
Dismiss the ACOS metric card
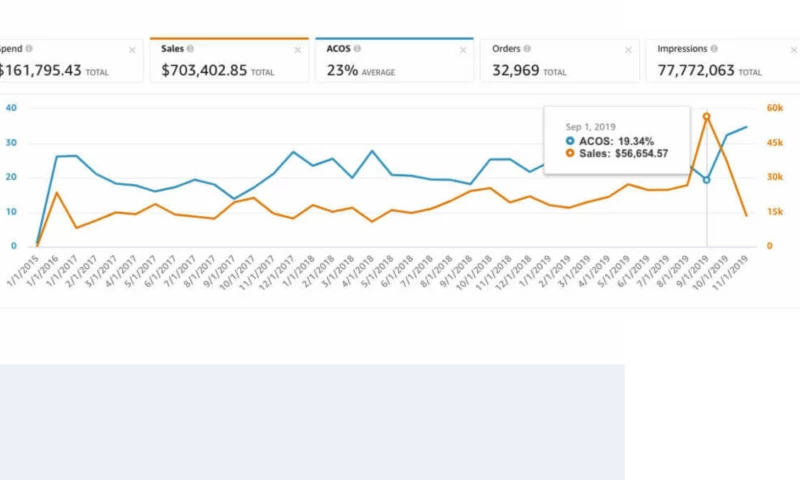pos(462,49)
